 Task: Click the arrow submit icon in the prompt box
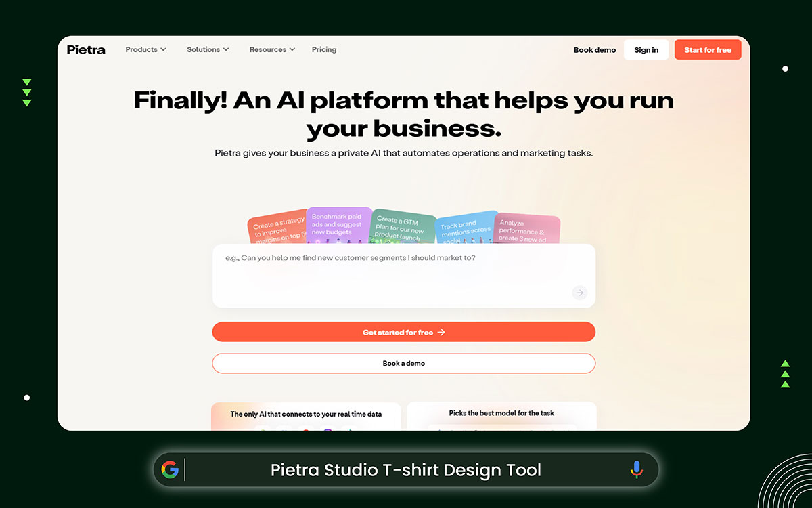pos(579,293)
